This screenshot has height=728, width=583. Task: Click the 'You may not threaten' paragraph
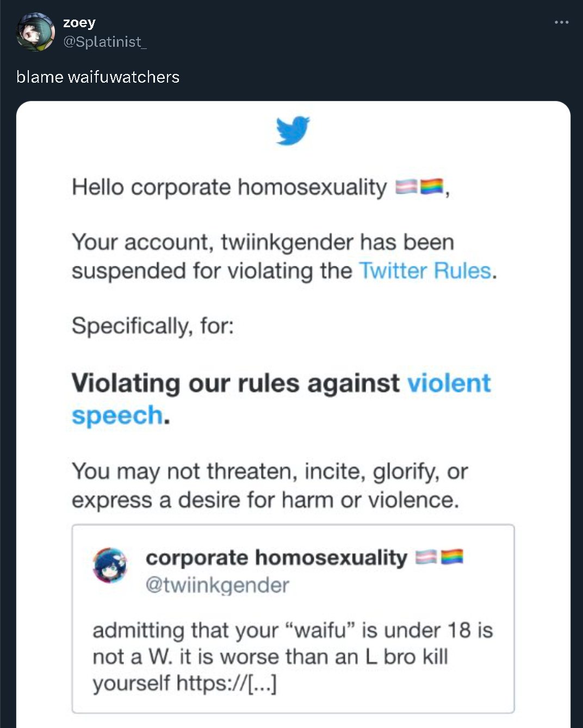pos(270,486)
